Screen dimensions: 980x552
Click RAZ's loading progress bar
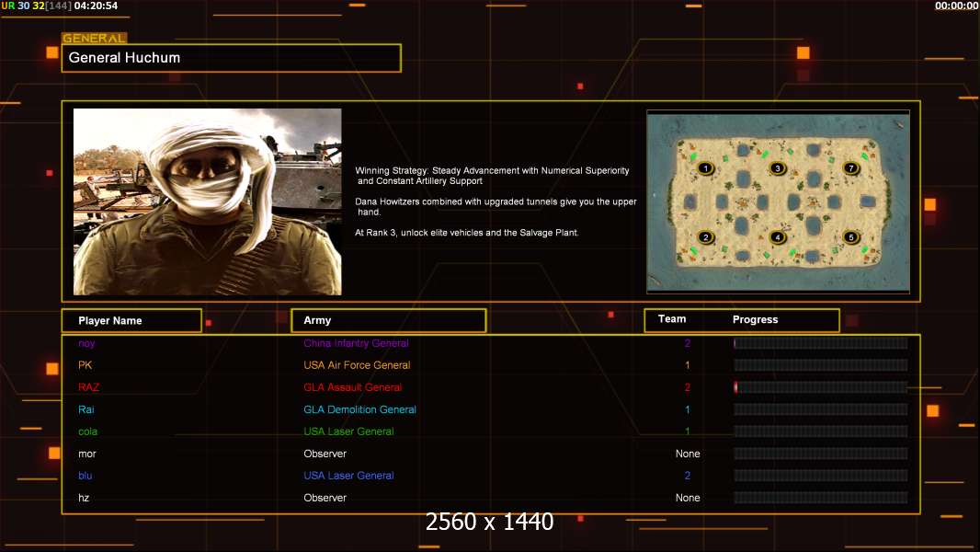[x=820, y=387]
